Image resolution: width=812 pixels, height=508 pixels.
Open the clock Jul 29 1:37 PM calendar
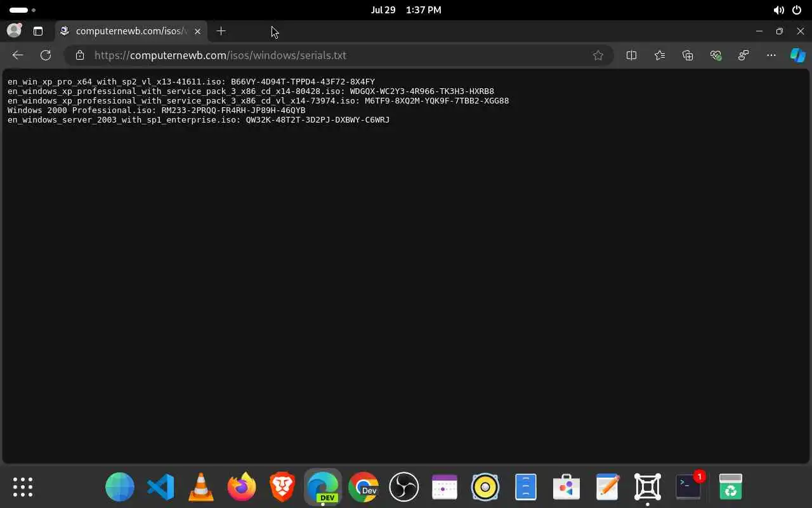coord(406,10)
